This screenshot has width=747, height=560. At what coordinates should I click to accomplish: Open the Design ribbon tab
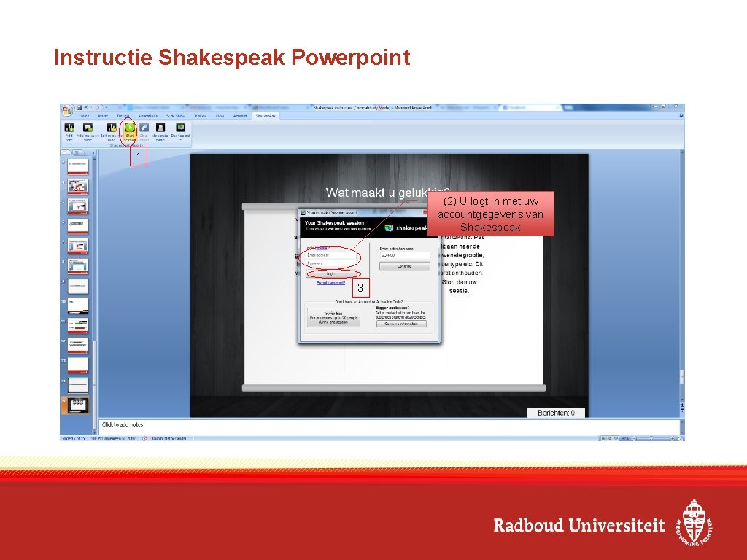tap(123, 116)
